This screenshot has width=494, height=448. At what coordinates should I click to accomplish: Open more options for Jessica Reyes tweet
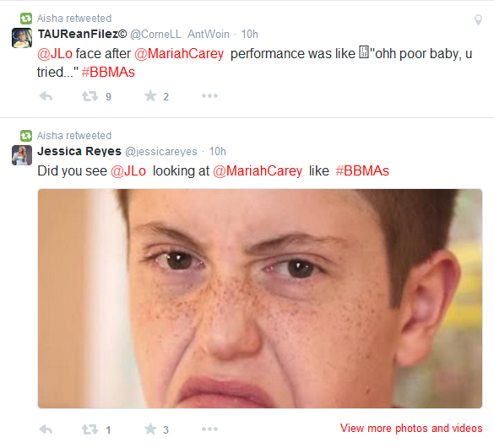(209, 429)
